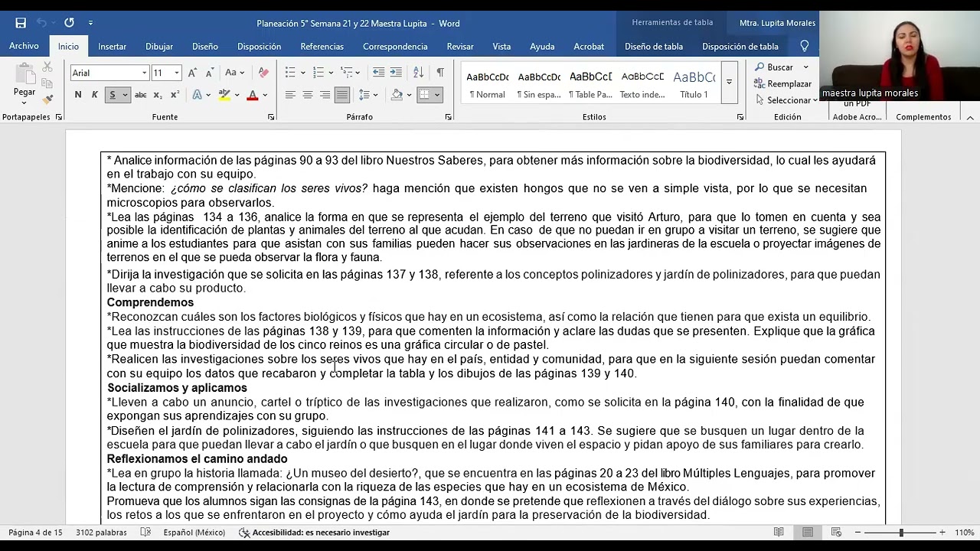
Task: Apply subscript formatting
Action: point(158,95)
